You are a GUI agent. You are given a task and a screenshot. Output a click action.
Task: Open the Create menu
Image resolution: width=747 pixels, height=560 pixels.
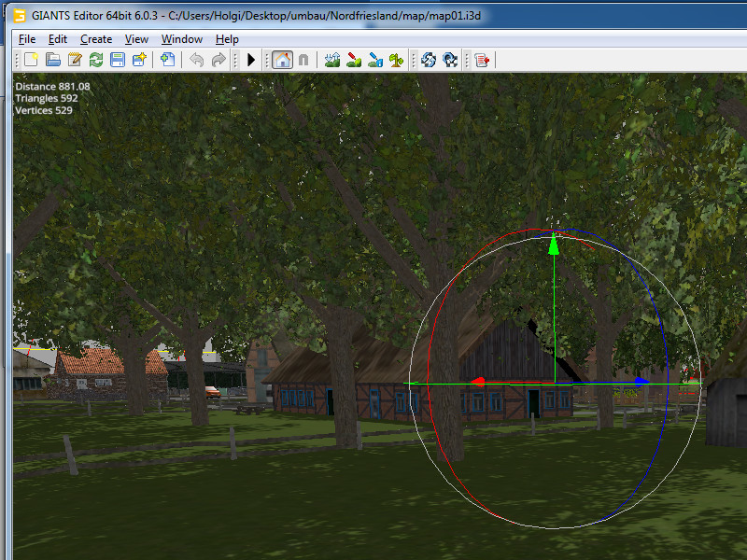(96, 39)
